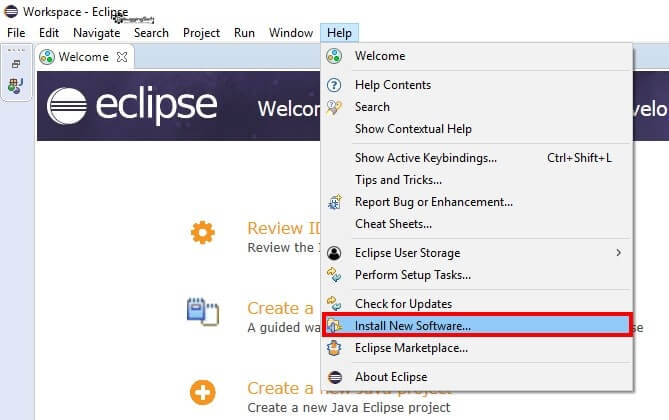
Task: Open the Window menu
Action: (291, 33)
